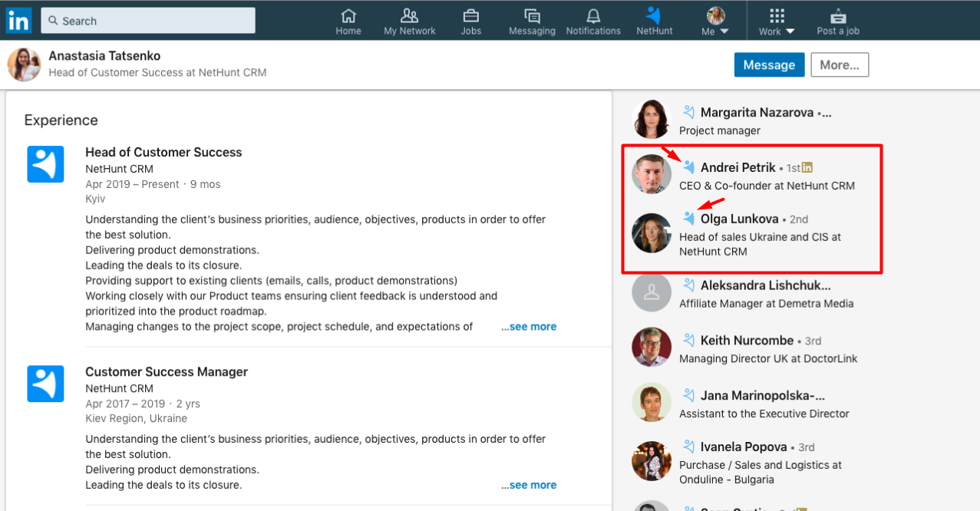Open Notifications bell
Screen dimensions: 980x511
click(593, 21)
